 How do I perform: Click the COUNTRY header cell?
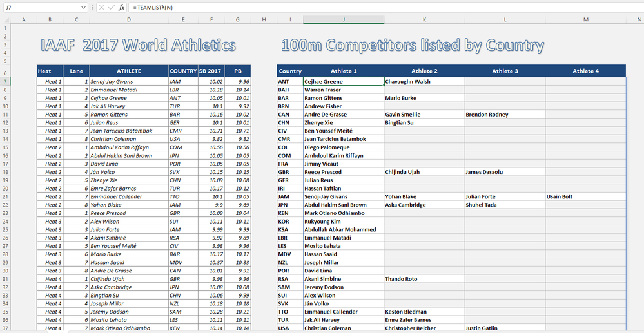(183, 71)
